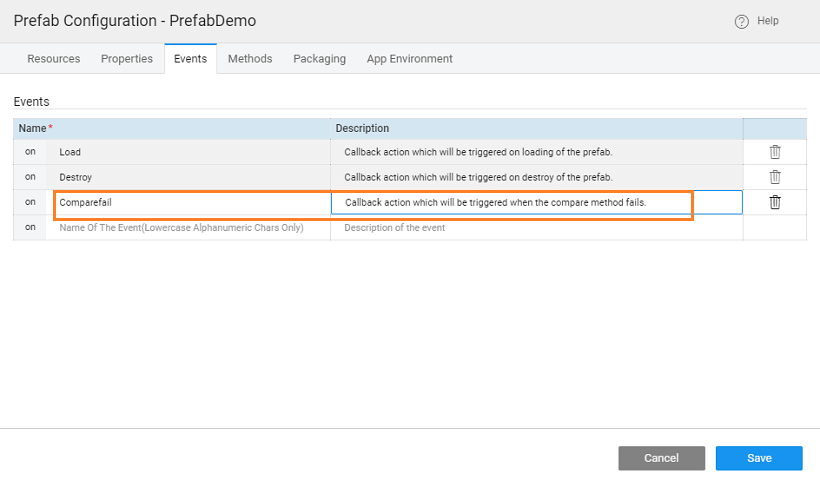Go to the Methods tab

coord(250,59)
